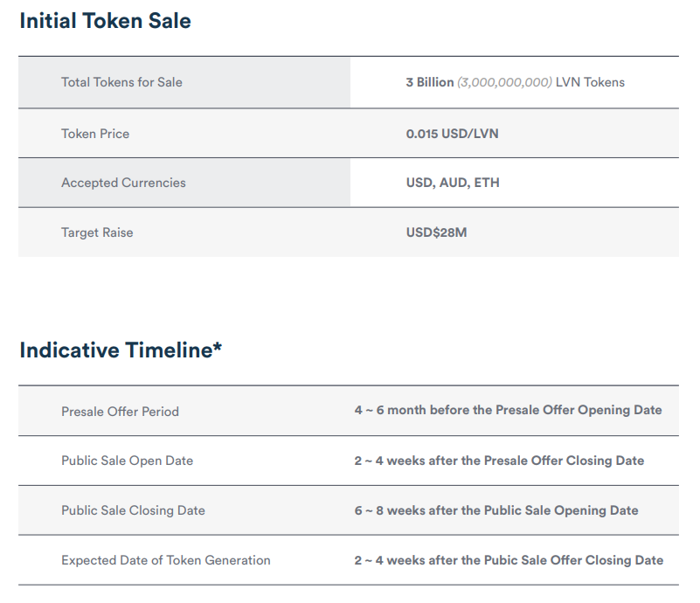Viewport: 700px width, 603px height.
Task: Select the Expected Date of Token Generation label
Action: pyautogui.click(x=166, y=560)
